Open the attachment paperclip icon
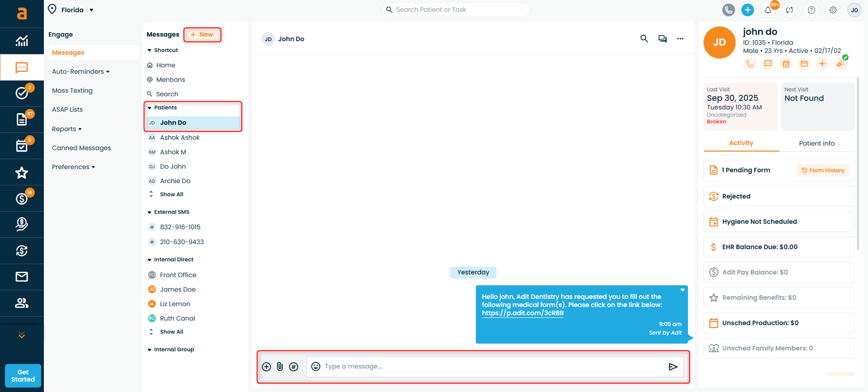Screen dimensions: 868x392 pos(280,367)
